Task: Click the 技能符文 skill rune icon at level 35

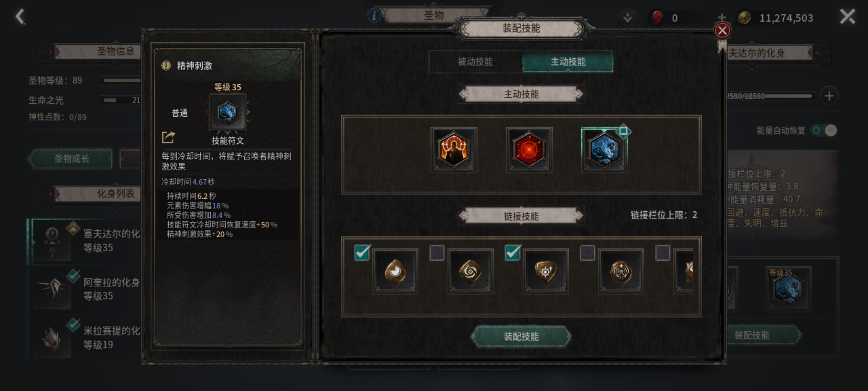Action: tap(227, 112)
